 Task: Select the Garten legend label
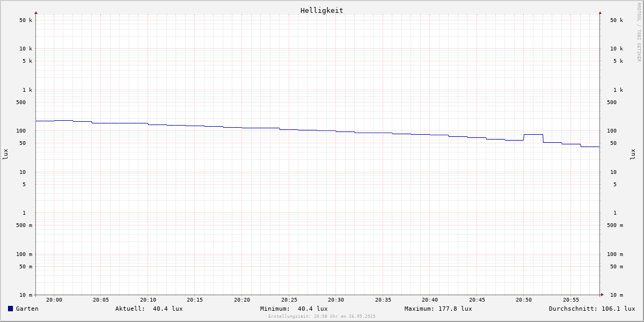tap(27, 309)
